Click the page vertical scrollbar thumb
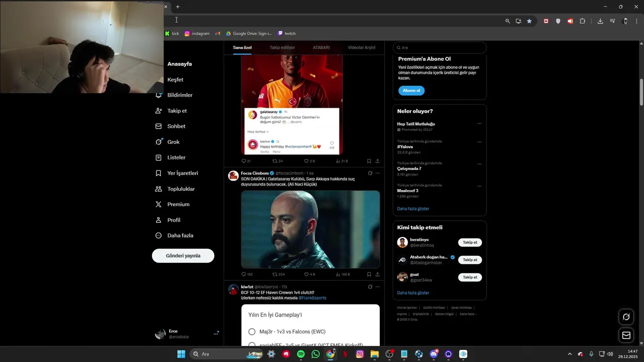The image size is (644, 362). [641, 93]
